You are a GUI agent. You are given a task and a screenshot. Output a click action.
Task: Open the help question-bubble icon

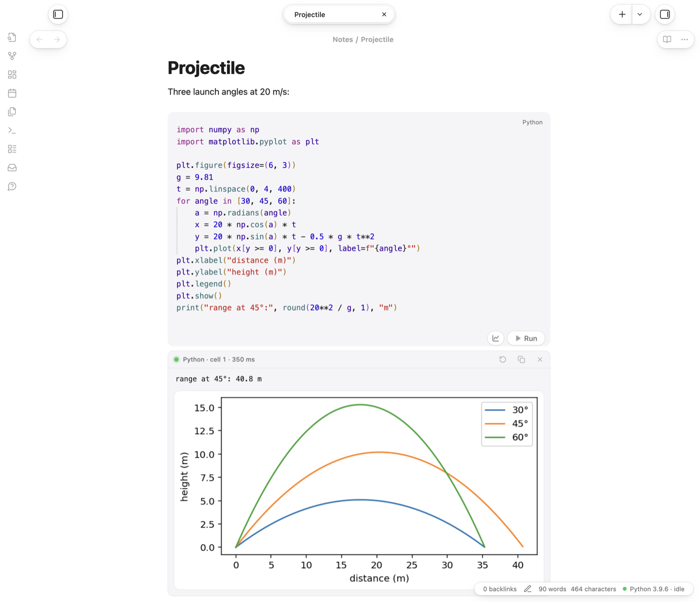click(x=12, y=187)
